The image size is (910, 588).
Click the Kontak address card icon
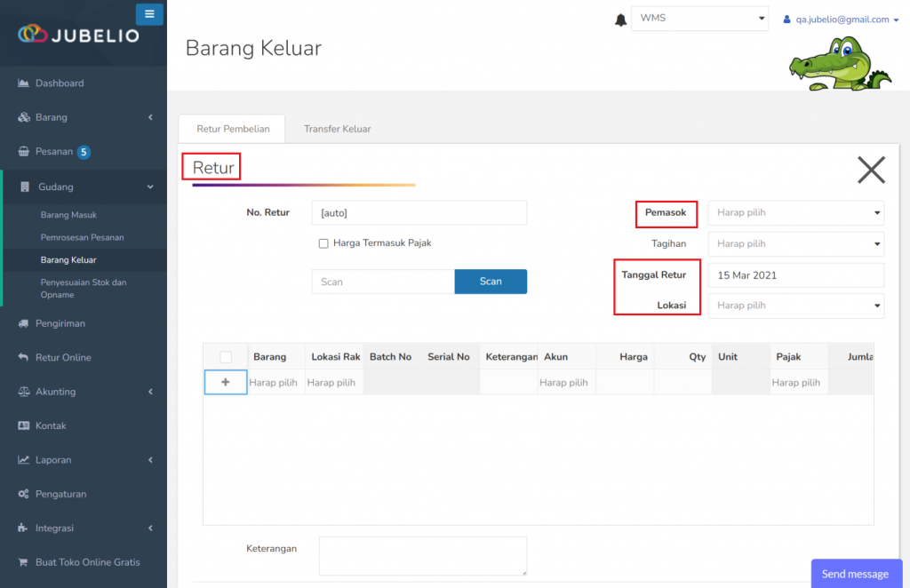click(x=23, y=425)
